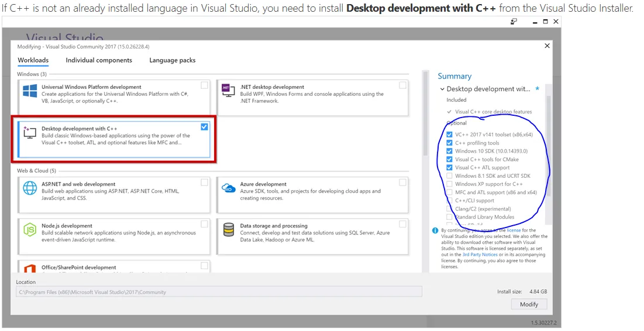Click the install Location path field

coord(219,292)
